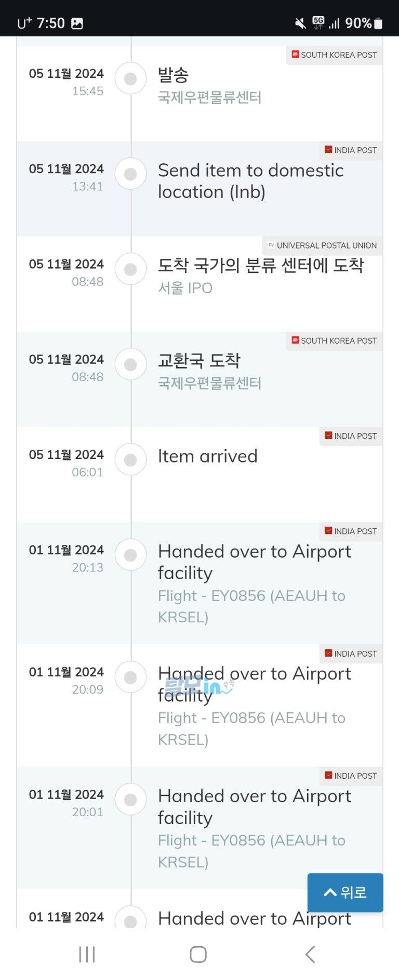The height and width of the screenshot is (980, 399).
Task: Tap the '도착 국가의 분류 센터에 도착' status text
Action: (261, 265)
